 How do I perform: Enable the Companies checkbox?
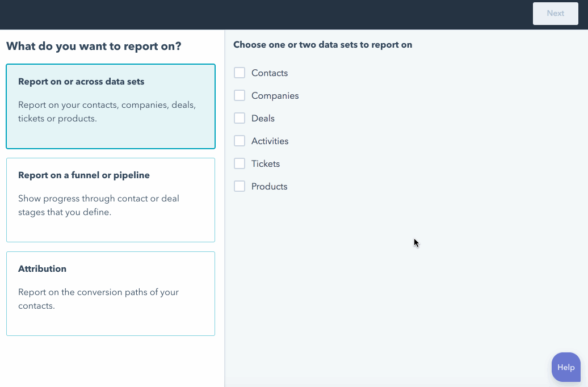[x=240, y=95]
